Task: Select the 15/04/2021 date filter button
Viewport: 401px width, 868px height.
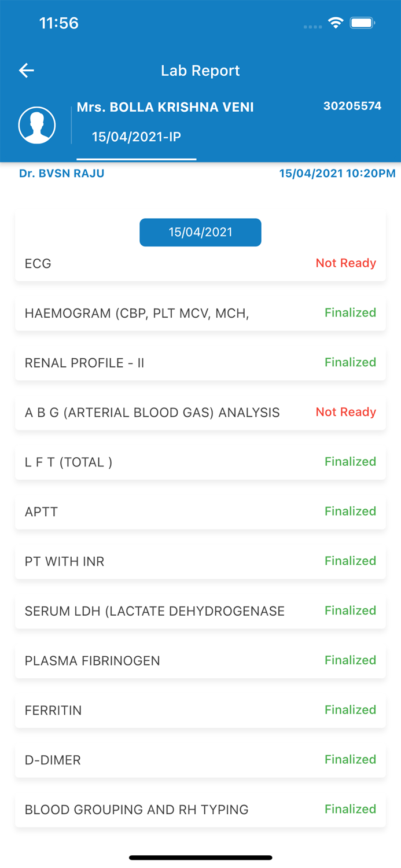Action: [x=200, y=232]
